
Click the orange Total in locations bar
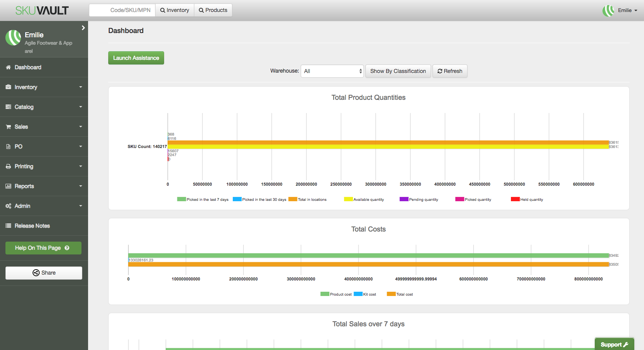(x=388, y=143)
